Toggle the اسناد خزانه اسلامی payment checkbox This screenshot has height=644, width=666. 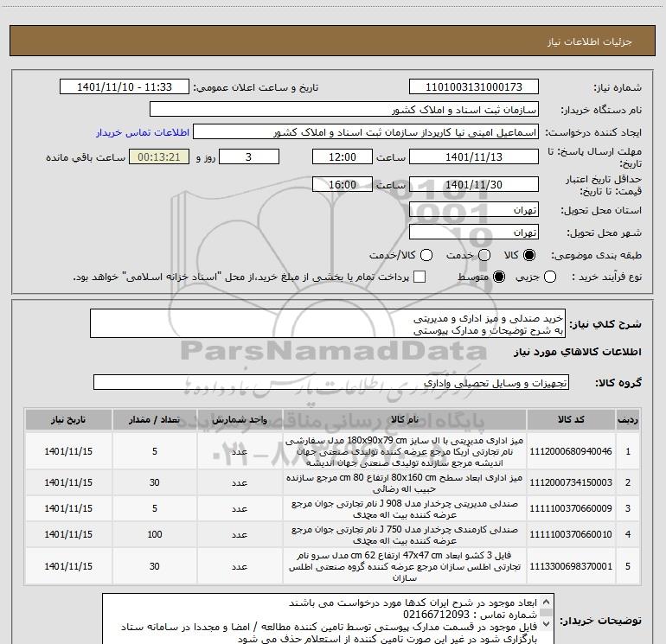[419, 277]
